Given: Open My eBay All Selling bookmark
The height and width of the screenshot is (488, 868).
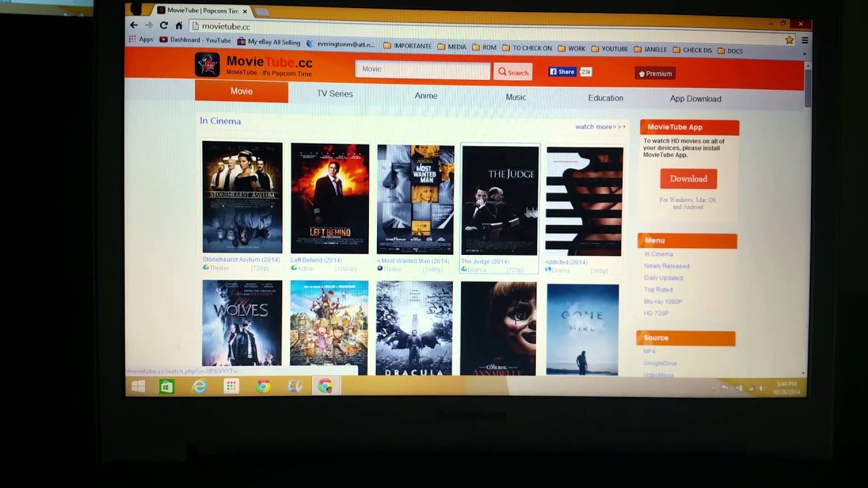Looking at the screenshot, I should click(x=269, y=42).
